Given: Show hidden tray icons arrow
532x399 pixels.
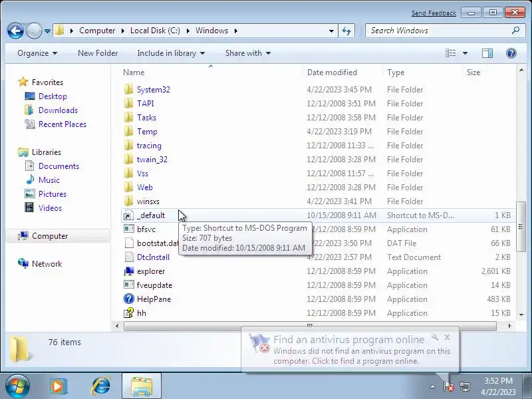Looking at the screenshot, I should pos(432,386).
